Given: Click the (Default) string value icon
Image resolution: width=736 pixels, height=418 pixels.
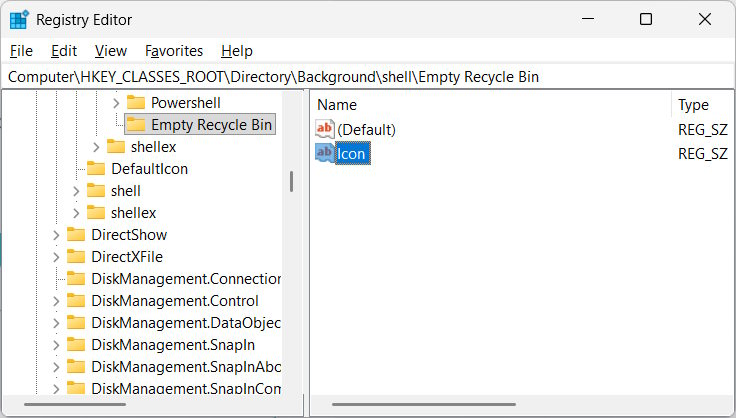Looking at the screenshot, I should 325,129.
